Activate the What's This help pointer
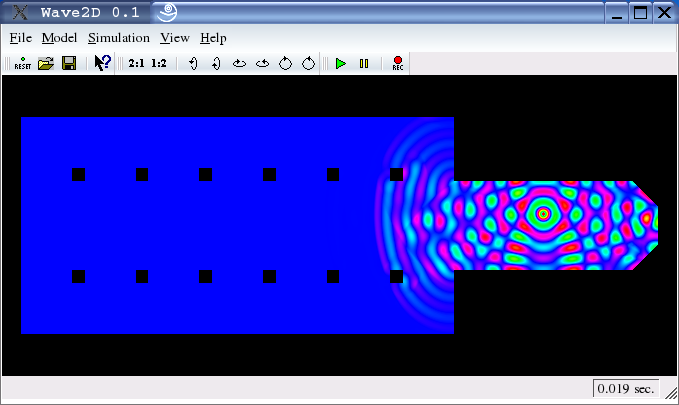679x405 pixels. [x=102, y=64]
